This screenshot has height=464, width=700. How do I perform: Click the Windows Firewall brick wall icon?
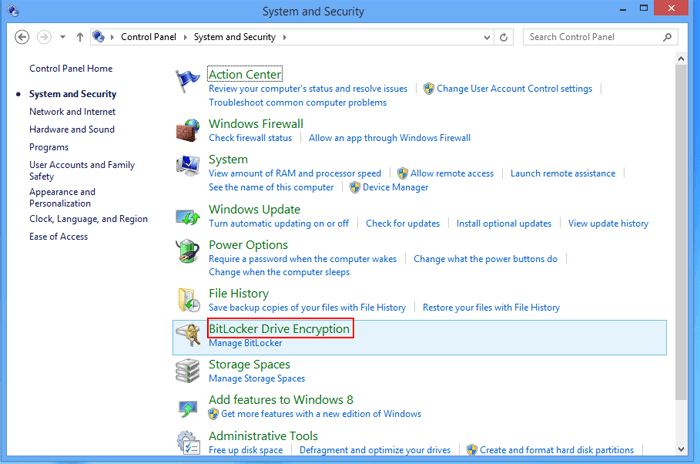click(x=188, y=130)
